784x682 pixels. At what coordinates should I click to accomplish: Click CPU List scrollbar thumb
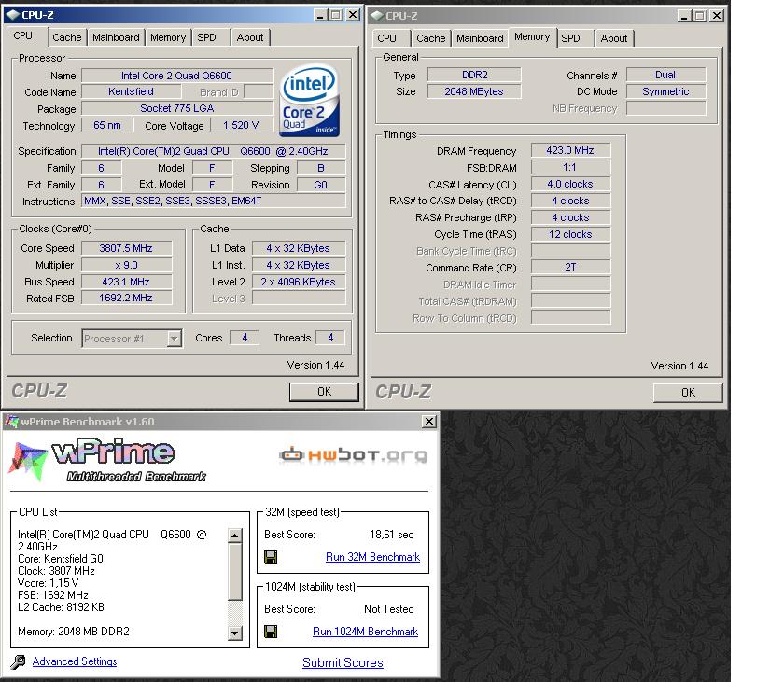pyautogui.click(x=235, y=572)
